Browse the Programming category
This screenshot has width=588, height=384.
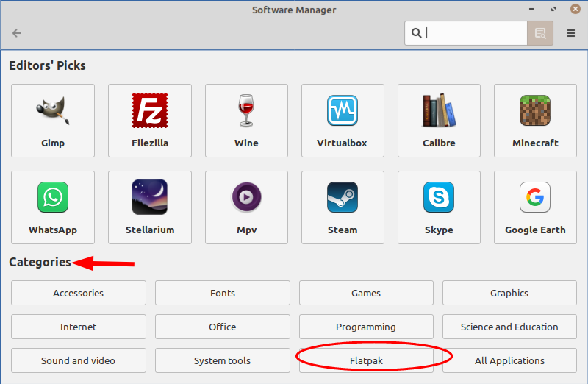click(366, 327)
